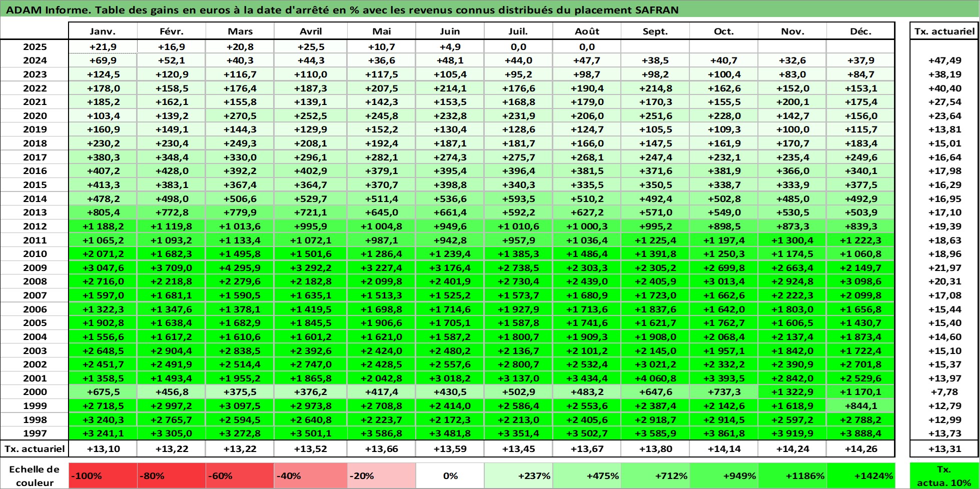The image size is (980, 489).
Task: Select the cell with value +4 060,8
Action: click(655, 378)
